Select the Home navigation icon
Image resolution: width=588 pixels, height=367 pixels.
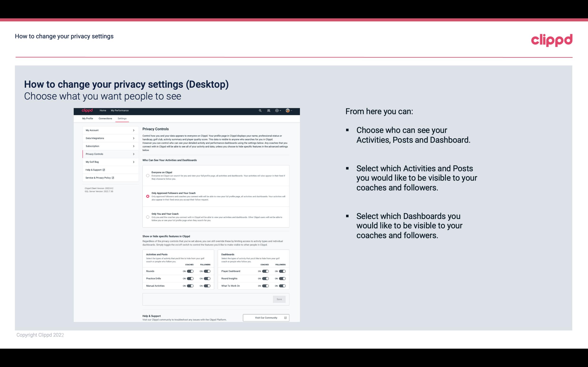tap(103, 110)
